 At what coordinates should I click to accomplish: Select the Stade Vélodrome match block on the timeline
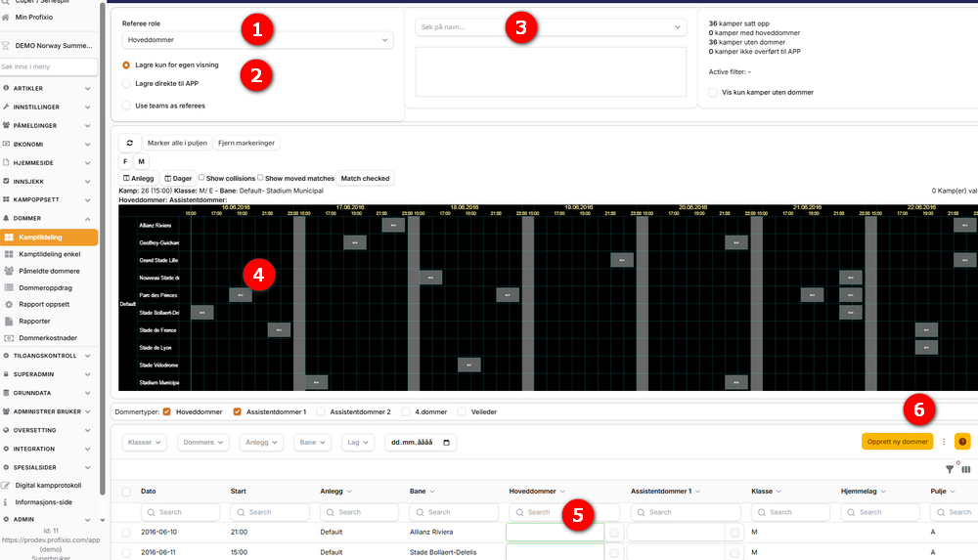pos(469,365)
